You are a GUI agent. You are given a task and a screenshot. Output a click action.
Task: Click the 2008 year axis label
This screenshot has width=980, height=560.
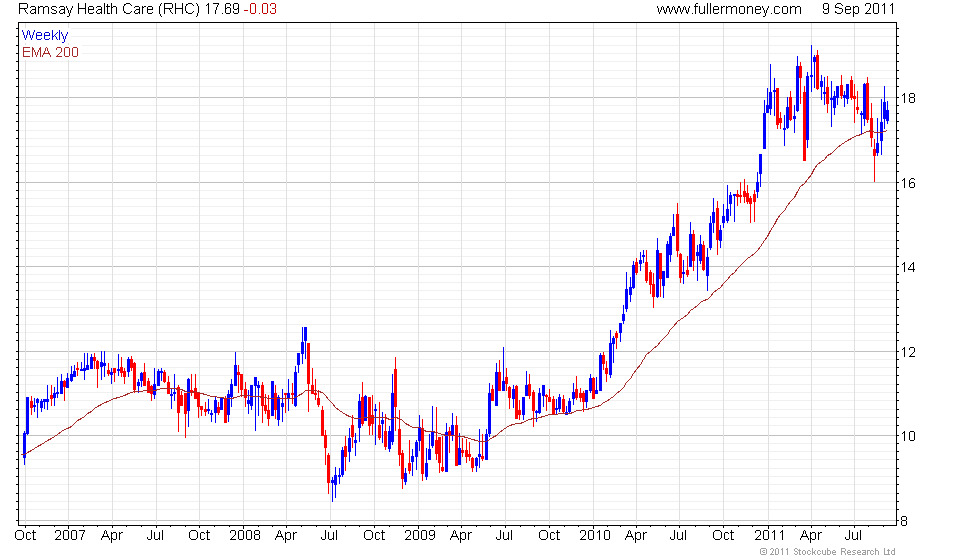click(x=245, y=536)
